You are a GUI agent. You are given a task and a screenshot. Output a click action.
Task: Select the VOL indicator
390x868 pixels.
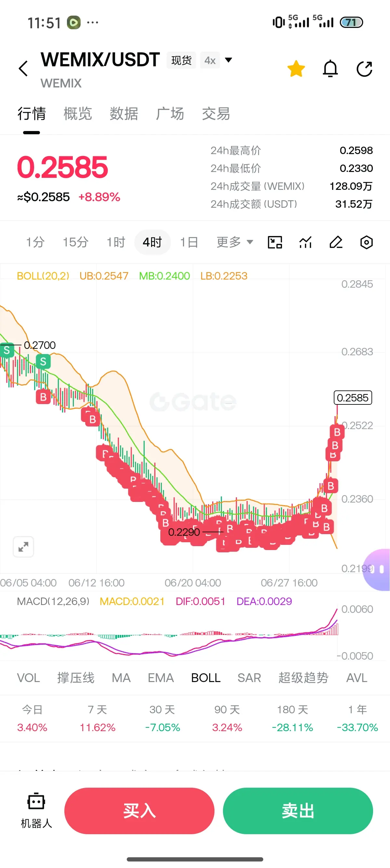tap(28, 677)
